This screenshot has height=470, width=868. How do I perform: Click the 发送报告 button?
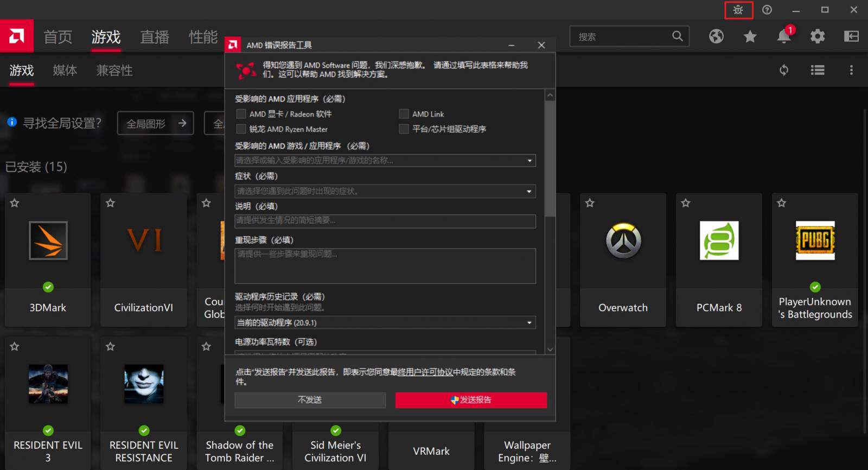coord(471,400)
